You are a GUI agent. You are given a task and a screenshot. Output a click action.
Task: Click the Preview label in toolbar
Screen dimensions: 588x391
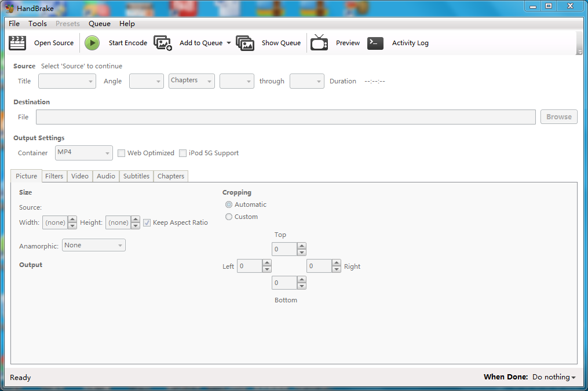click(x=348, y=43)
